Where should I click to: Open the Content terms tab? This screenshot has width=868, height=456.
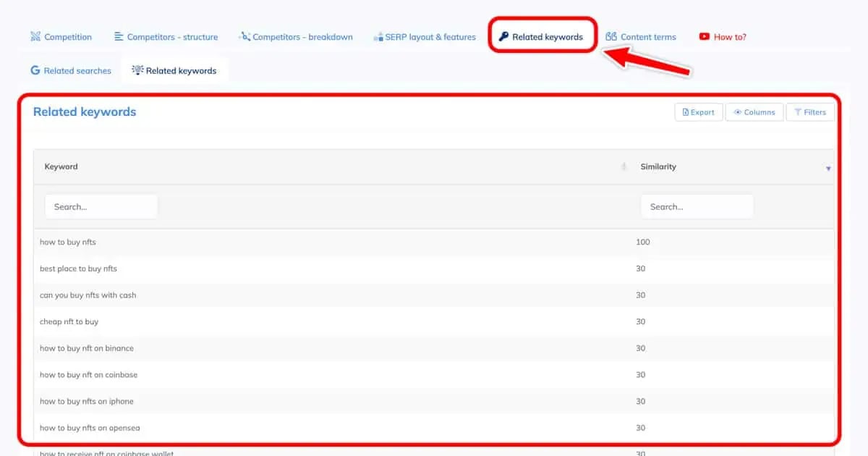click(648, 37)
